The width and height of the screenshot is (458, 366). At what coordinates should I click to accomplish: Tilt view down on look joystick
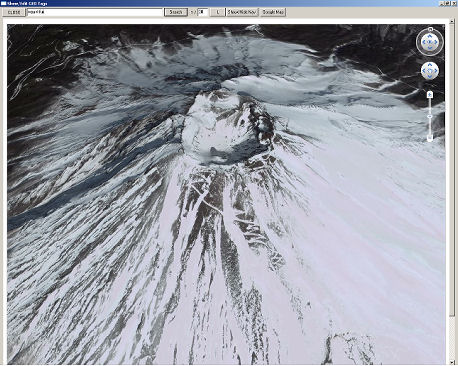(430, 48)
